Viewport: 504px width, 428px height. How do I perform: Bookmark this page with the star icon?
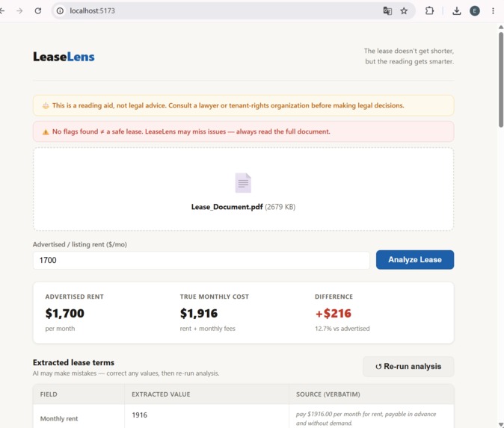click(404, 11)
